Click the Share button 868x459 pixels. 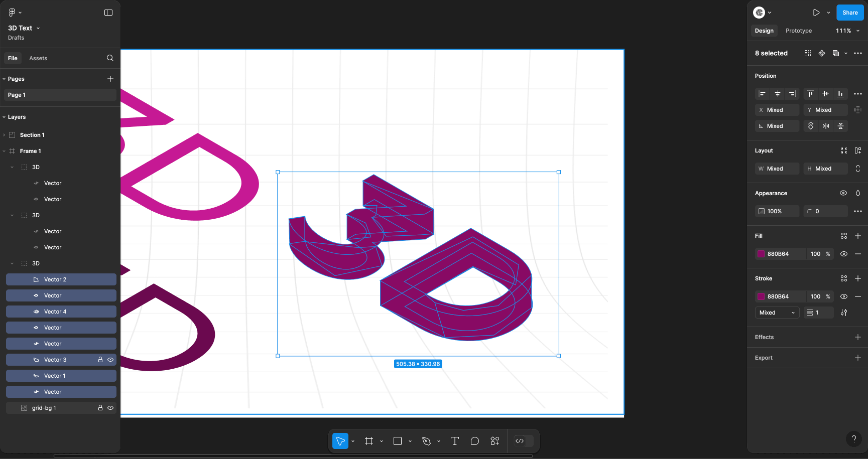coord(849,13)
